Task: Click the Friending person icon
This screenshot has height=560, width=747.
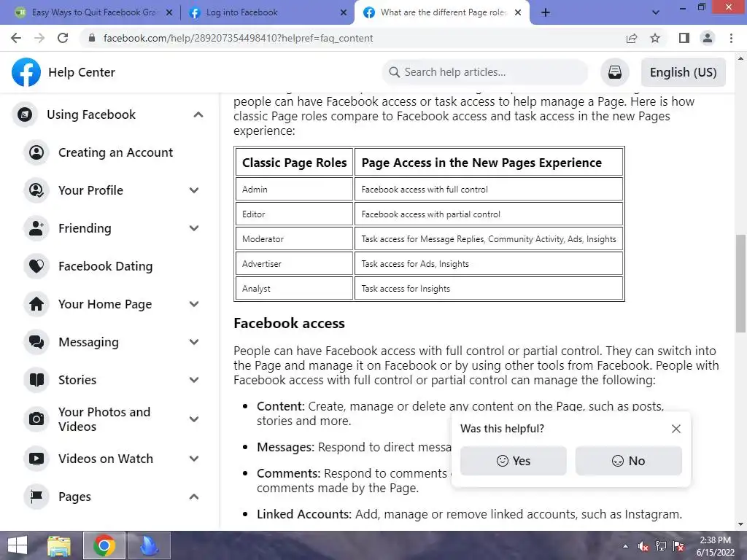Action: pyautogui.click(x=36, y=228)
